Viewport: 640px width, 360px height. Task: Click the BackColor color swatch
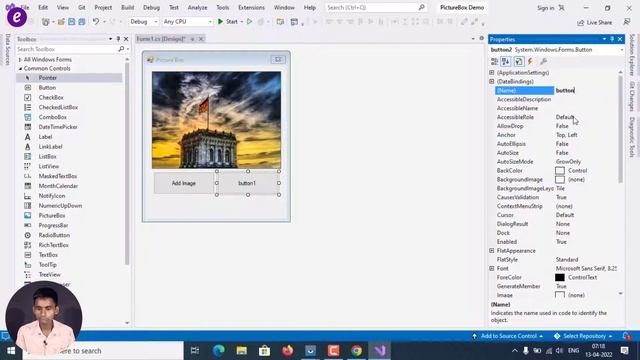tap(560, 171)
